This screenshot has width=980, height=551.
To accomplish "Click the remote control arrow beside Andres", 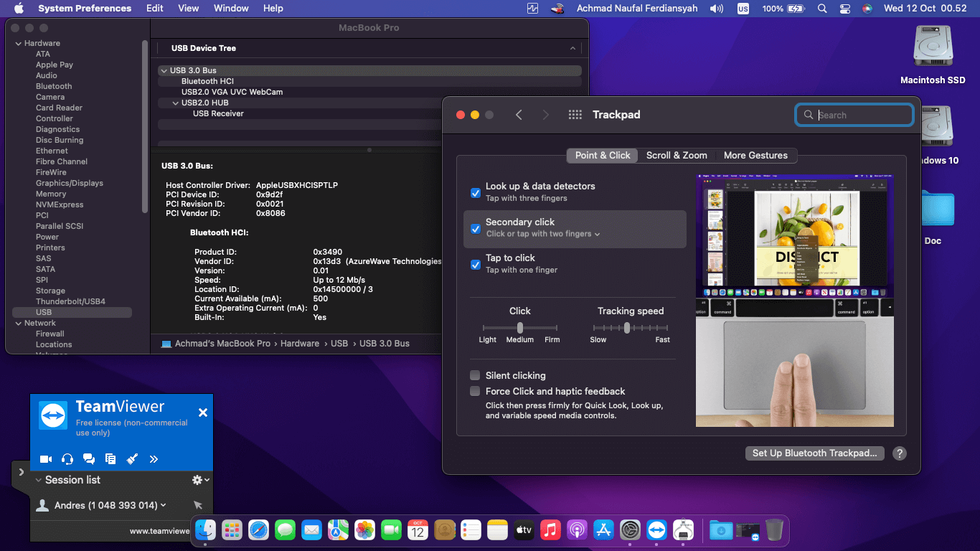I will click(x=198, y=505).
